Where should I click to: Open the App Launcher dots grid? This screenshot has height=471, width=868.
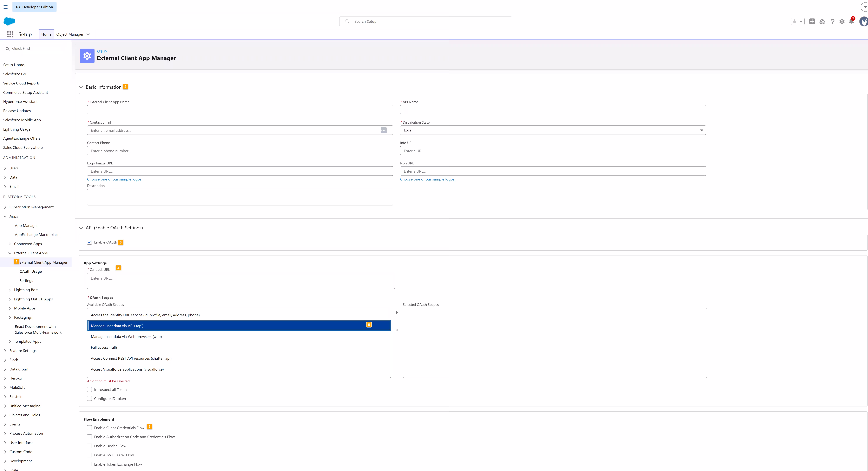(10, 34)
